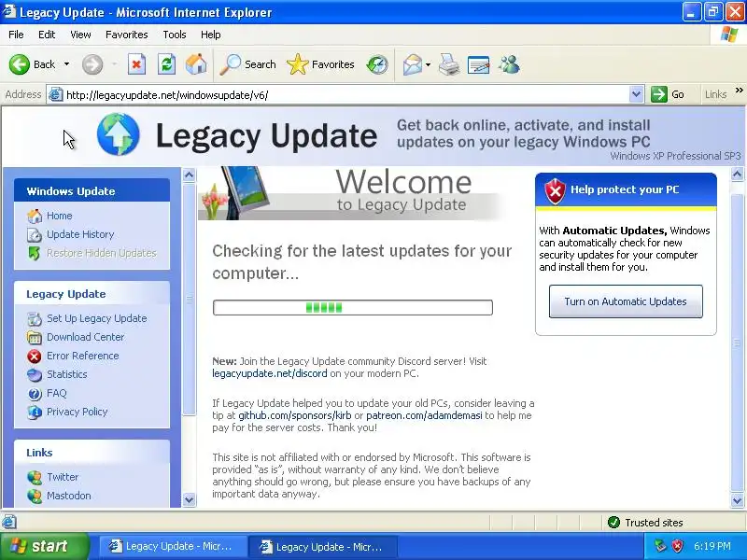The width and height of the screenshot is (747, 560).
Task: Open the Messenger people toolbar icon
Action: click(x=509, y=64)
